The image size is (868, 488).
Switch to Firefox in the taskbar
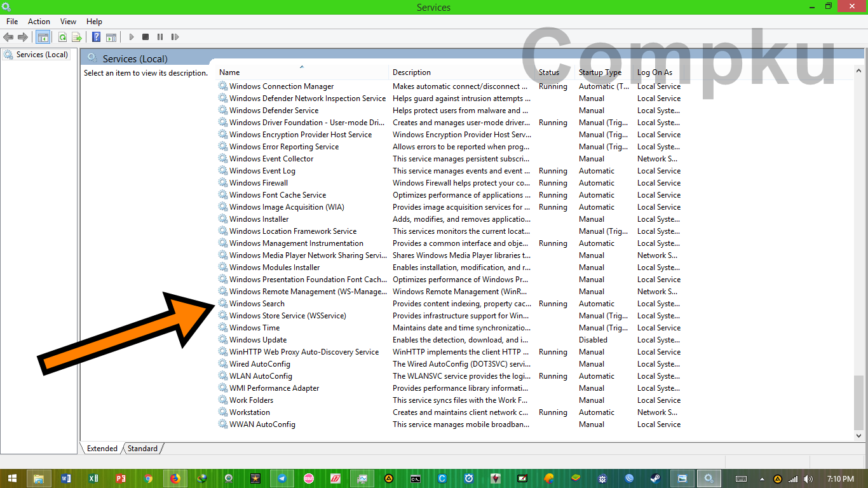175,478
